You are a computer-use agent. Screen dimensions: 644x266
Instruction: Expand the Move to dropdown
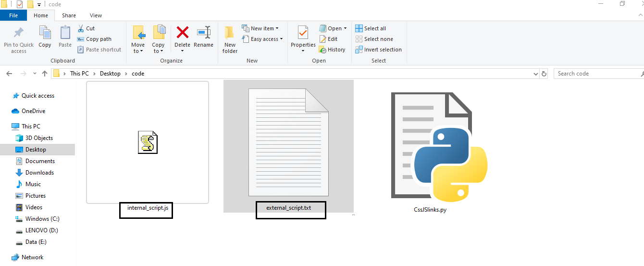[138, 51]
